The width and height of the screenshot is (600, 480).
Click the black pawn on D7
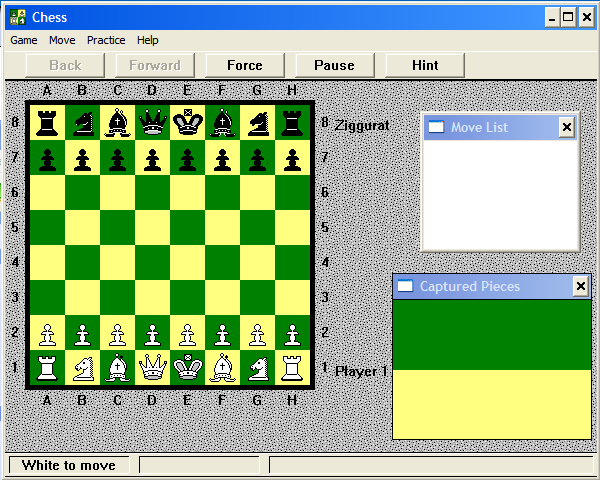tap(152, 158)
